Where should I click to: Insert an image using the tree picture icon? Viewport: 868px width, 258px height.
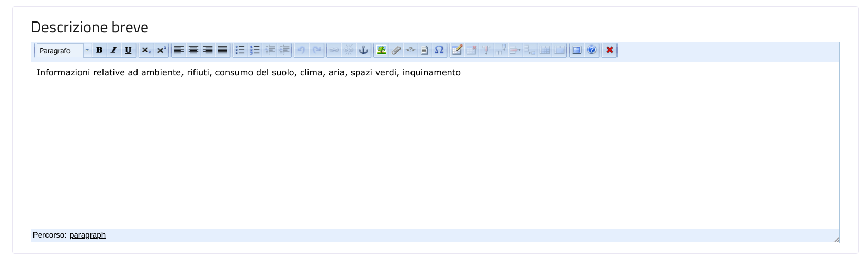coord(381,50)
